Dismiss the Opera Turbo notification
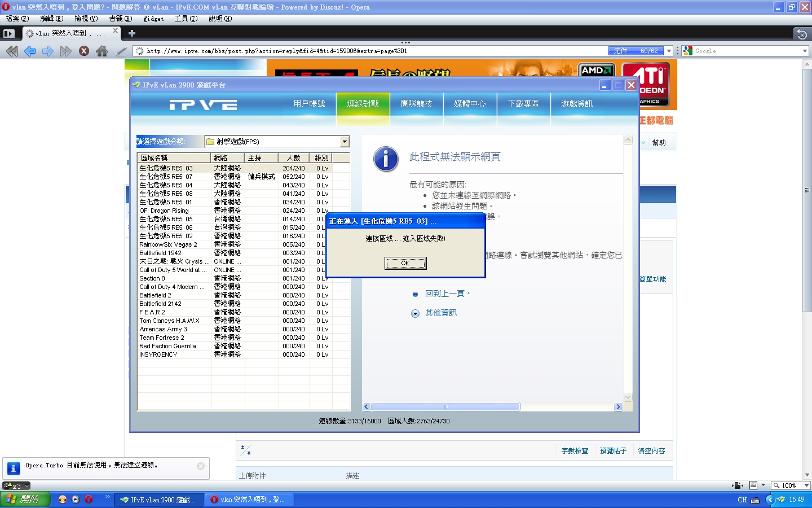Viewport: 812px width, 508px height. 201,466
